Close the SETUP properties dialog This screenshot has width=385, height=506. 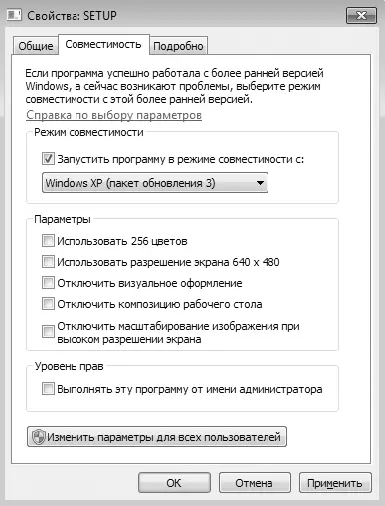pos(361,16)
